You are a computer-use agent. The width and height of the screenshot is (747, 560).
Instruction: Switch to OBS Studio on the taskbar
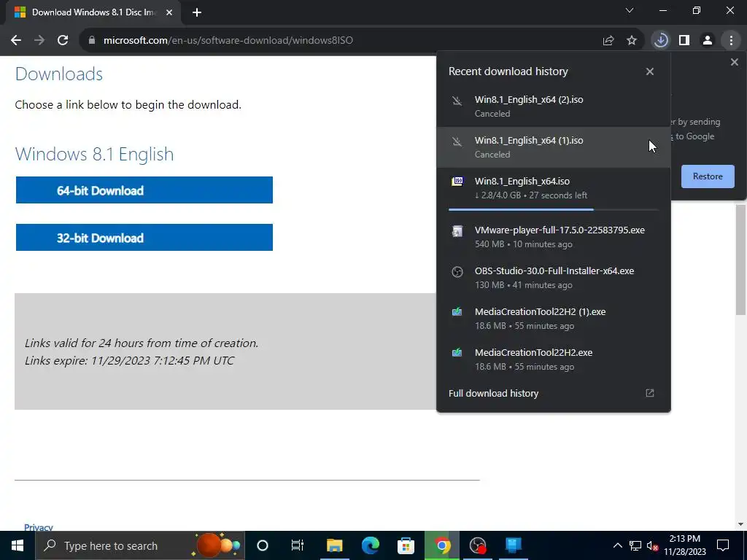point(477,545)
